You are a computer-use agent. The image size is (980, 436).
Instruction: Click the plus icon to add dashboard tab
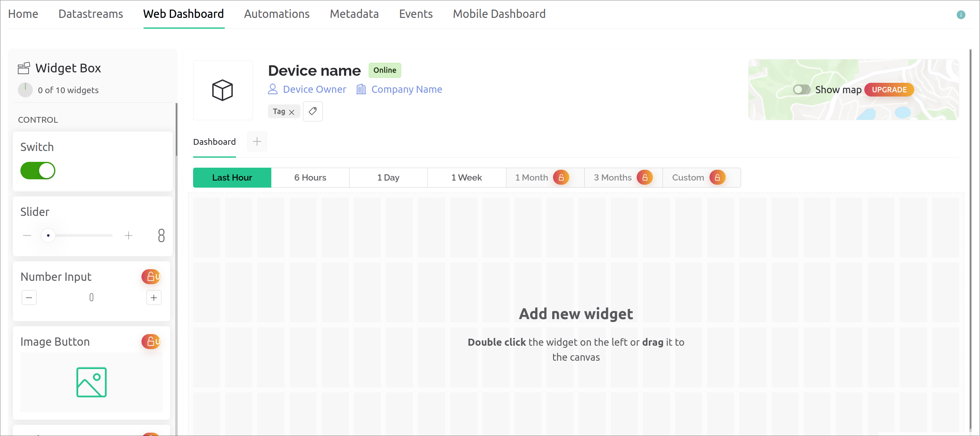(257, 141)
